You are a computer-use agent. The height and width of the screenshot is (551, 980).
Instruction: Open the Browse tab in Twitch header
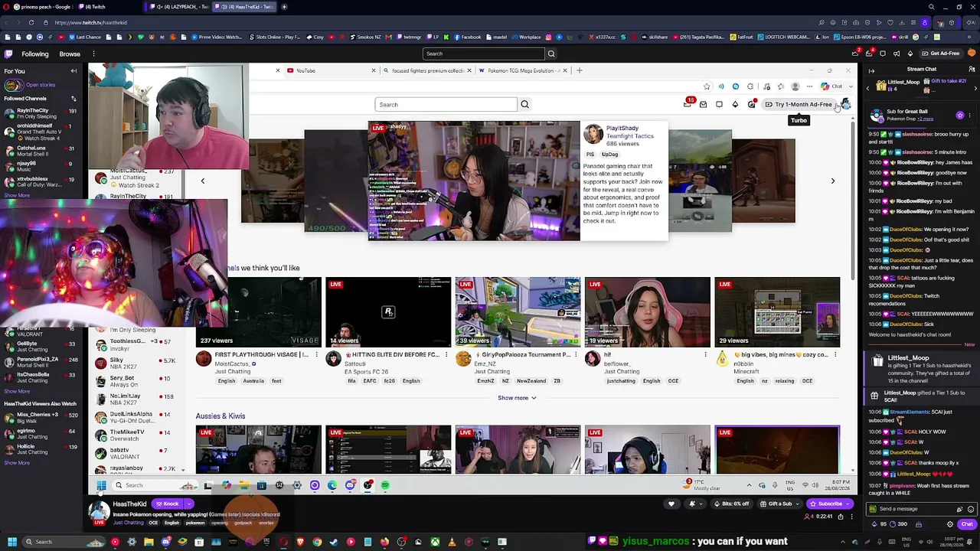pyautogui.click(x=70, y=54)
